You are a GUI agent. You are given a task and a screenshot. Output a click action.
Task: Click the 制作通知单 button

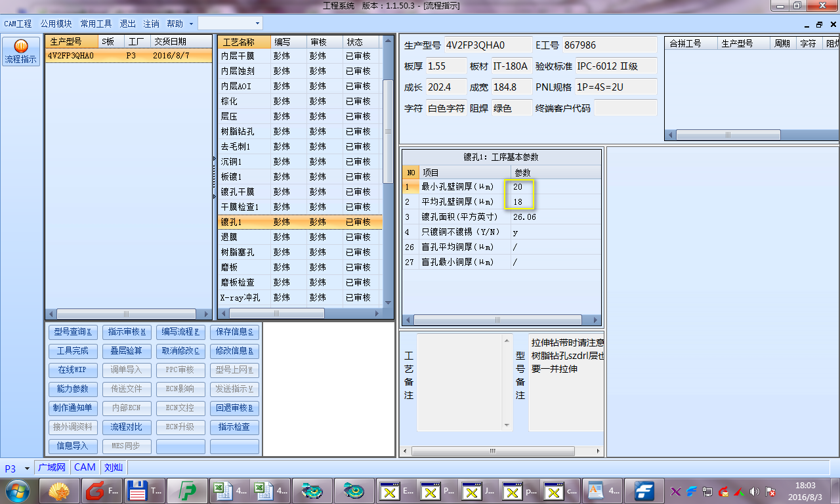click(x=73, y=408)
